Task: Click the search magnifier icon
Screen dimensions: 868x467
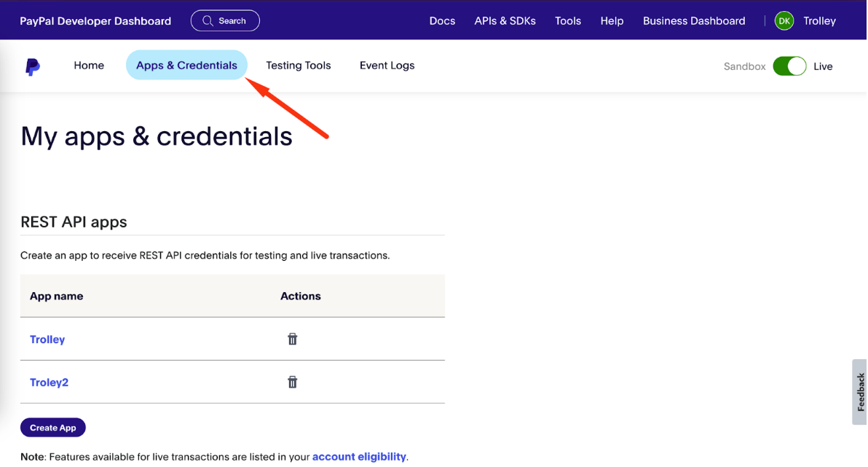Action: pyautogui.click(x=208, y=20)
